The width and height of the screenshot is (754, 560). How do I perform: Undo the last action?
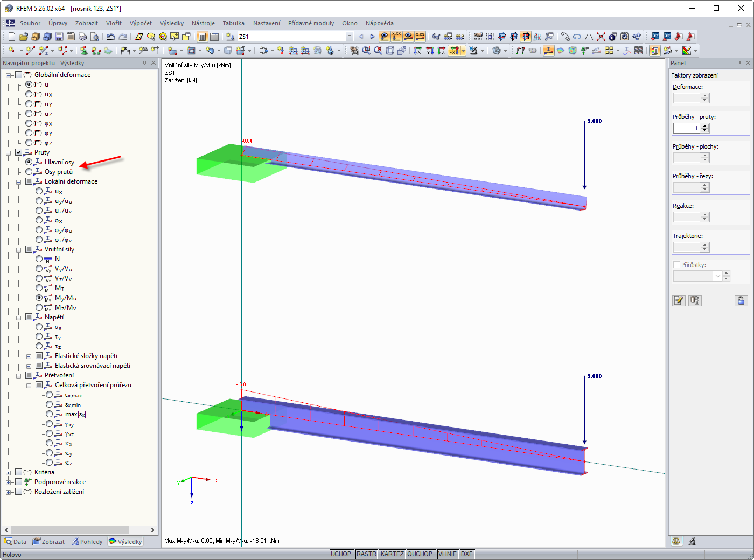click(111, 37)
